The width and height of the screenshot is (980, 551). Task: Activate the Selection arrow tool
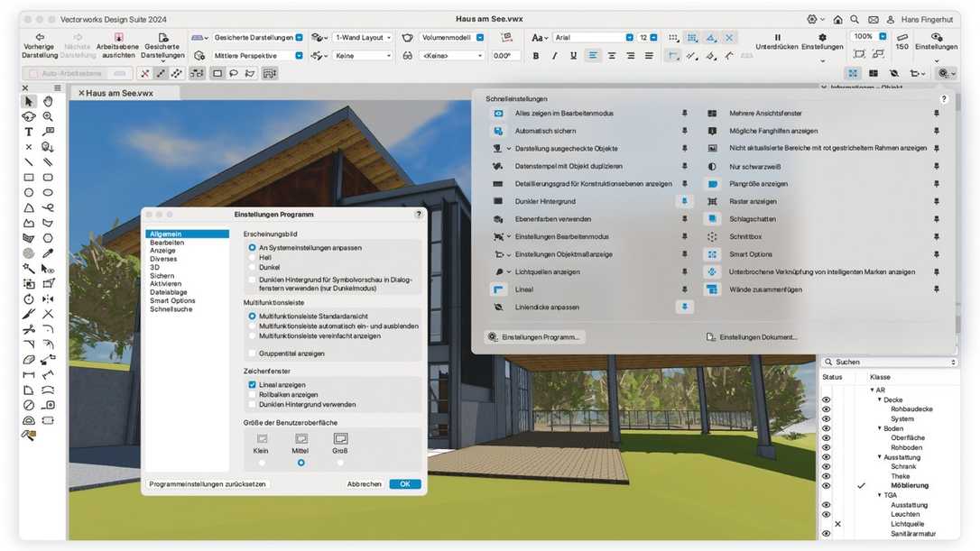click(x=28, y=101)
